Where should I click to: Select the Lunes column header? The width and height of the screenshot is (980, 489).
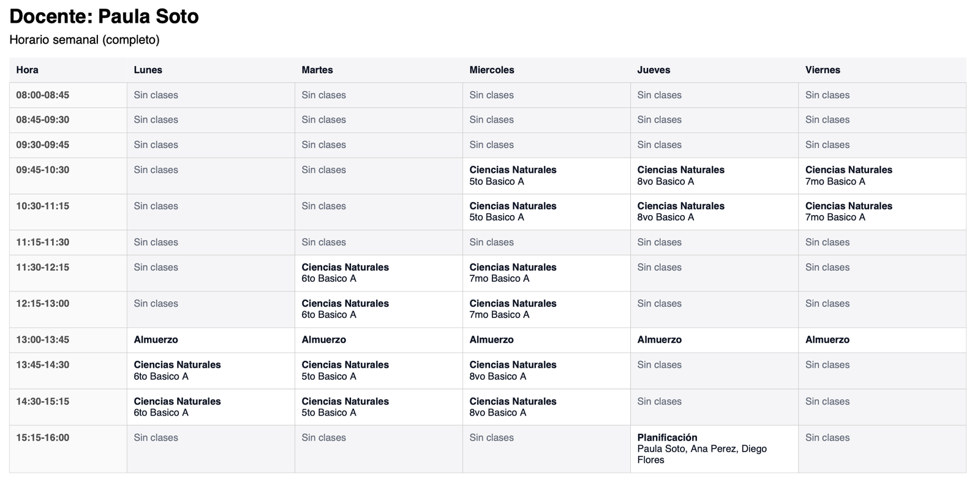(x=148, y=70)
